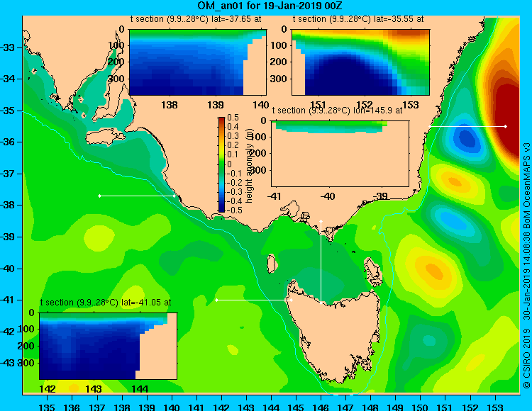532x411 pixels.
Task: Click the 0.5 tick on the color bar
Action: click(233, 118)
